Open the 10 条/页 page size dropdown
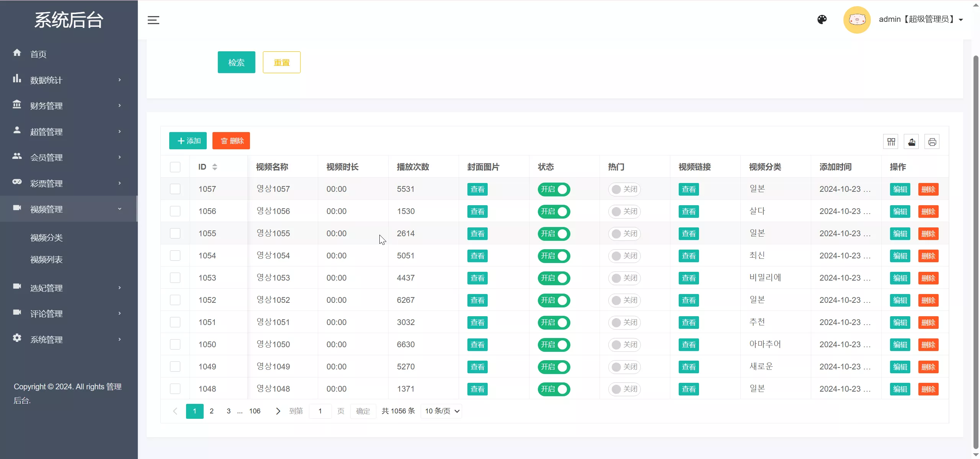Screen dimensions: 980x459 pos(441,411)
